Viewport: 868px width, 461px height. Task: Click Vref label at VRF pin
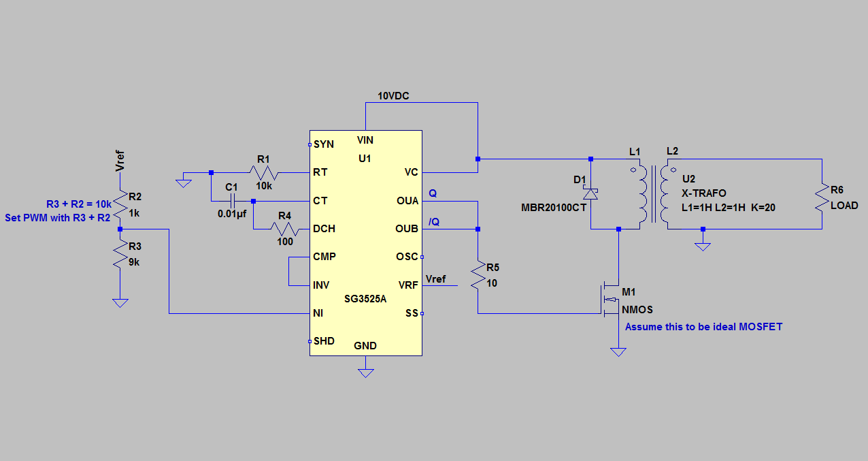[436, 279]
